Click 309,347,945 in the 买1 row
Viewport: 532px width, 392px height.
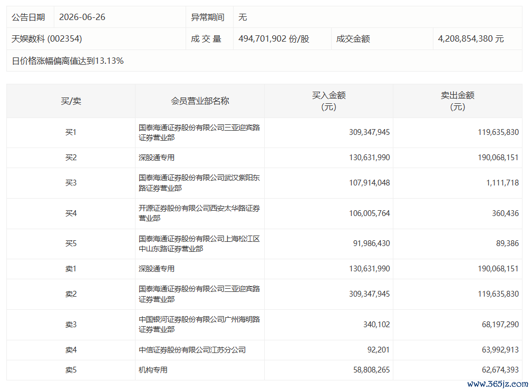click(370, 132)
